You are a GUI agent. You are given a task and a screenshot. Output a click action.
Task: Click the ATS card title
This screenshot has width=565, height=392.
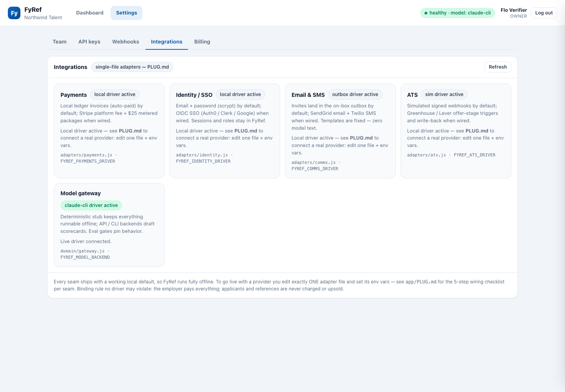412,95
